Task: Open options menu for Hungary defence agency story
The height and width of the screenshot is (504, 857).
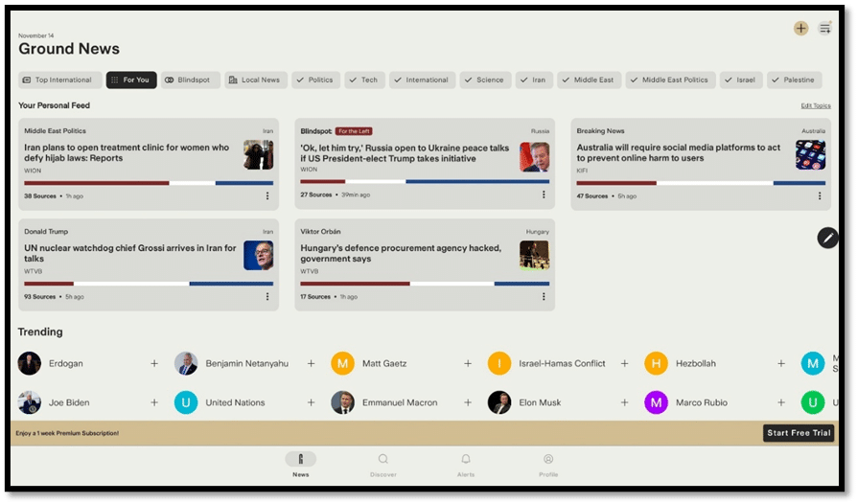Action: point(543,296)
